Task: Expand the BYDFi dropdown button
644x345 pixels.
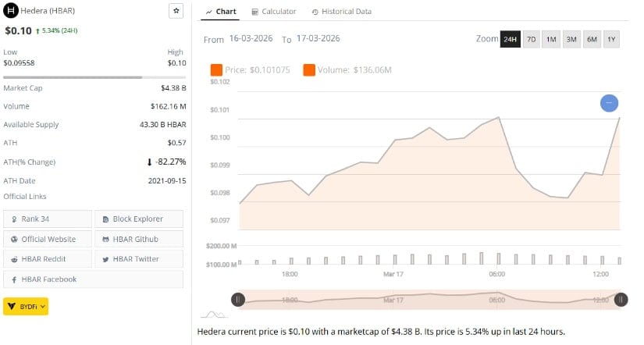Action: [x=26, y=307]
